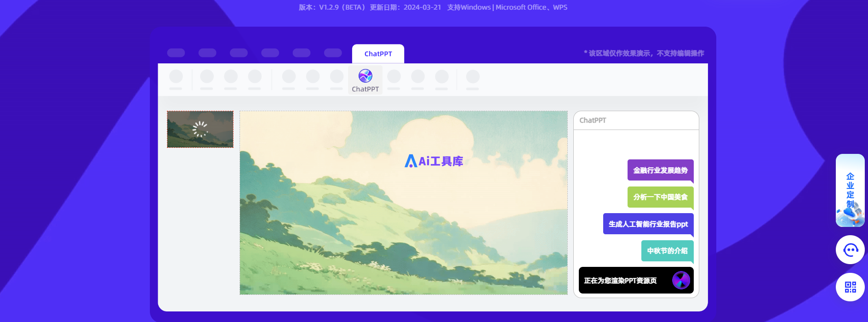Switch to the ChatPPT tab
868x322 pixels.
click(x=378, y=54)
